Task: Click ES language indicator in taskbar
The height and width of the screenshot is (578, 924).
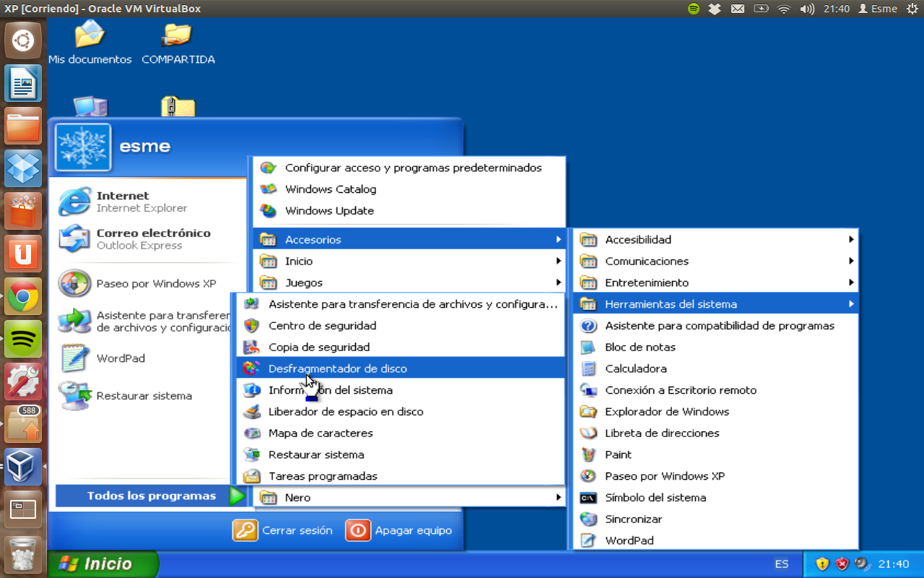Action: point(782,564)
